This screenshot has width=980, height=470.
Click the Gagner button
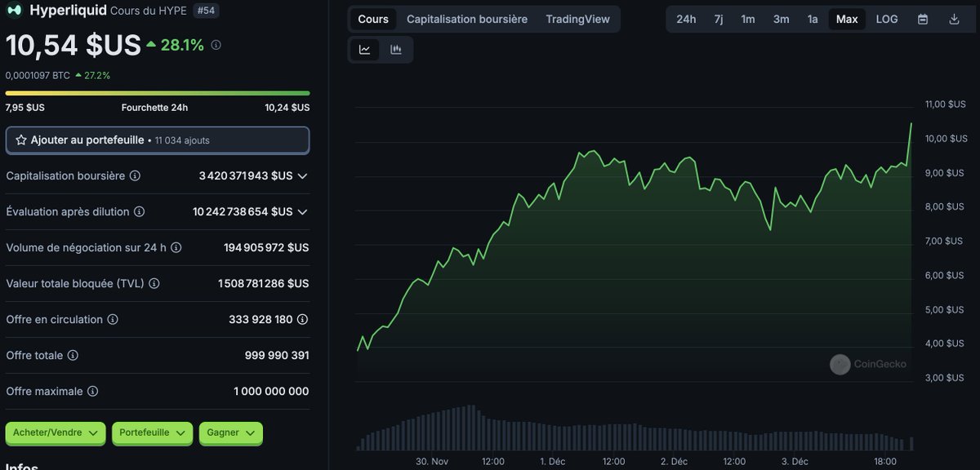click(x=230, y=433)
